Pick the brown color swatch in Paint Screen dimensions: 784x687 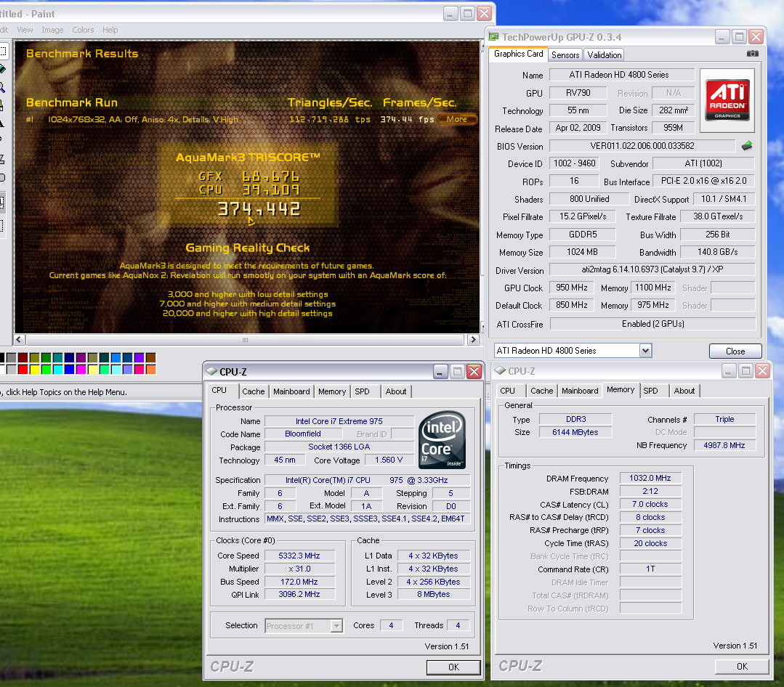coord(150,357)
